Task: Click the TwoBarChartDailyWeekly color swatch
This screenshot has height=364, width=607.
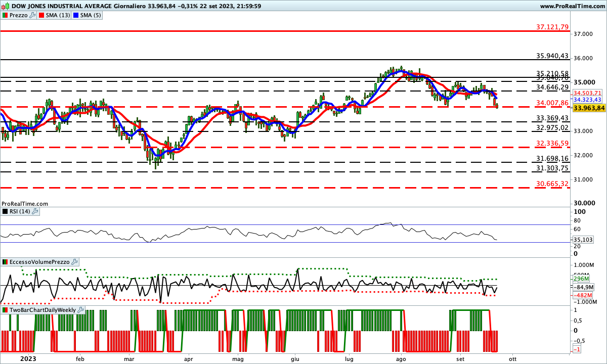Action: 5,309
